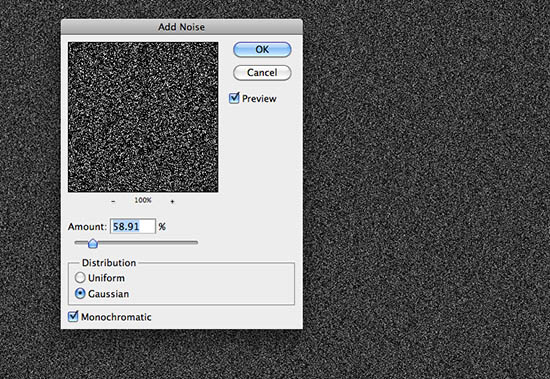Toggle the Preview checkbox
Image resolution: width=550 pixels, height=379 pixels.
tap(234, 98)
